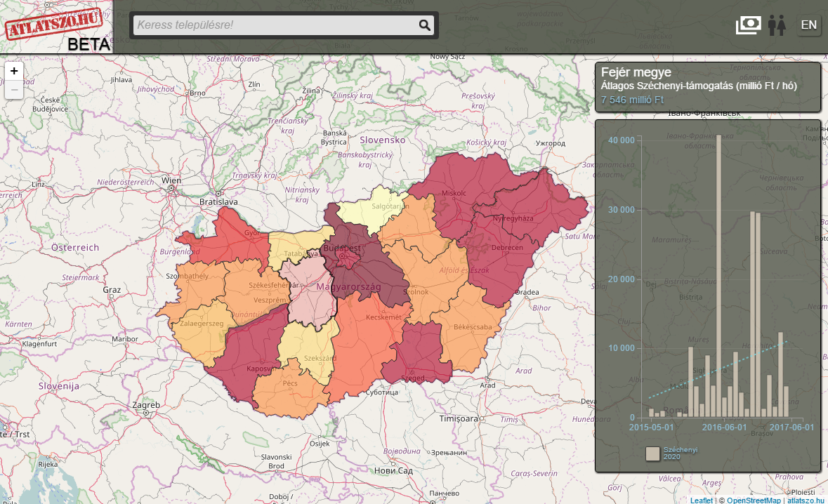Screen dimensions: 828x504
Task: Zoom out the map with minus button
Action: click(x=14, y=89)
